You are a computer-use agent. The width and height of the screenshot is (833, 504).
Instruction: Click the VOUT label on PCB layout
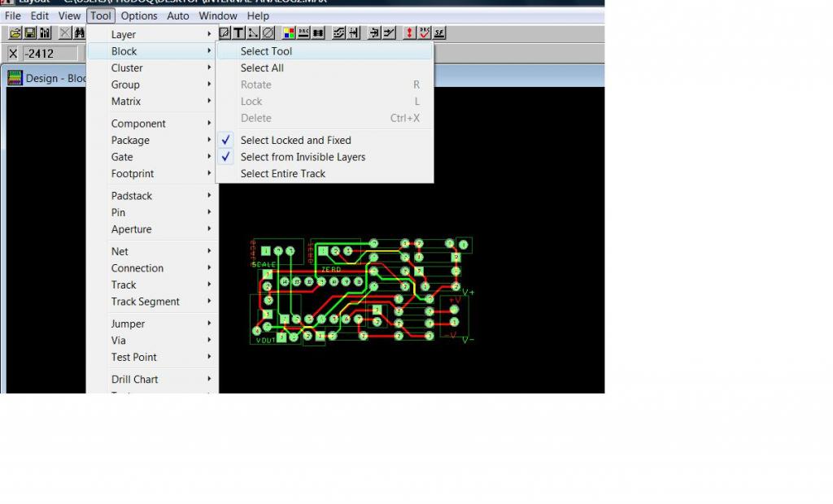click(x=266, y=341)
